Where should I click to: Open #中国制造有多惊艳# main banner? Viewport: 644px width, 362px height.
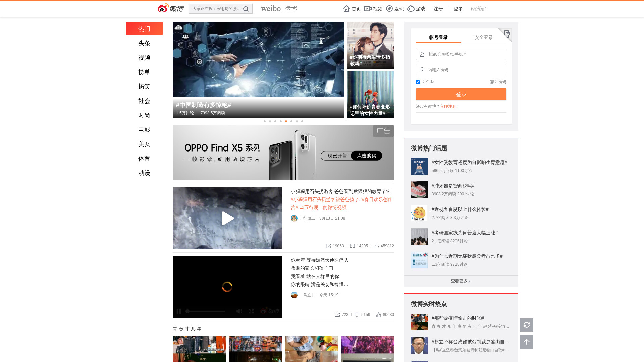(x=258, y=70)
